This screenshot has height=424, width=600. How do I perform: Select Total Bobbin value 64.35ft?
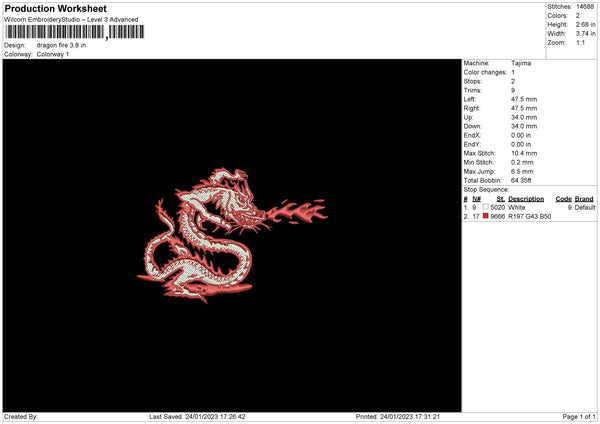(521, 180)
